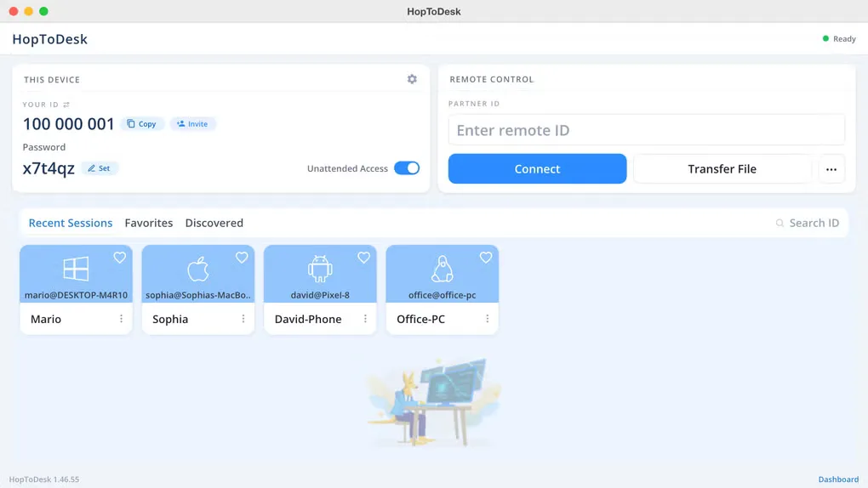The width and height of the screenshot is (868, 488).
Task: Click the Transfer File button
Action: [722, 168]
